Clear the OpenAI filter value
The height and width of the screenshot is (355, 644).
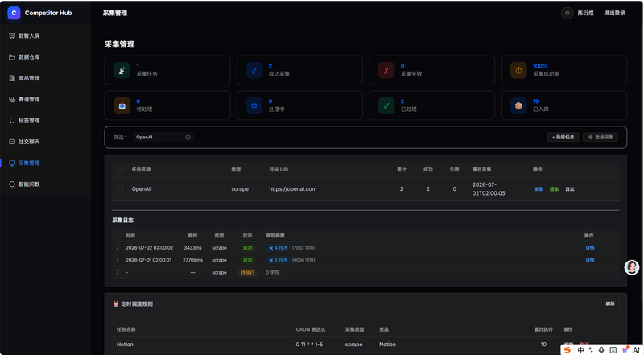tap(188, 137)
